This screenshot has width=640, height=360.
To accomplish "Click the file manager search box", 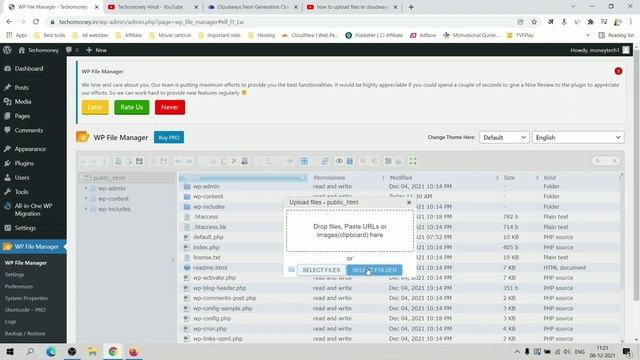I will click(x=606, y=161).
